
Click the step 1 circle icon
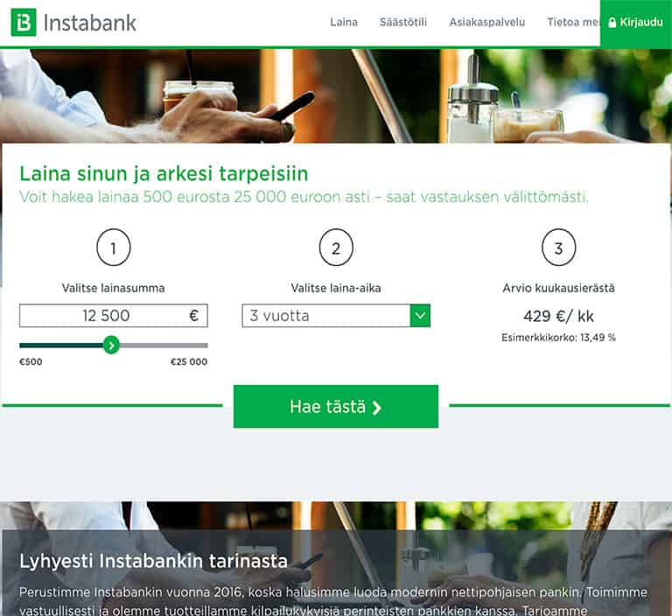[114, 248]
